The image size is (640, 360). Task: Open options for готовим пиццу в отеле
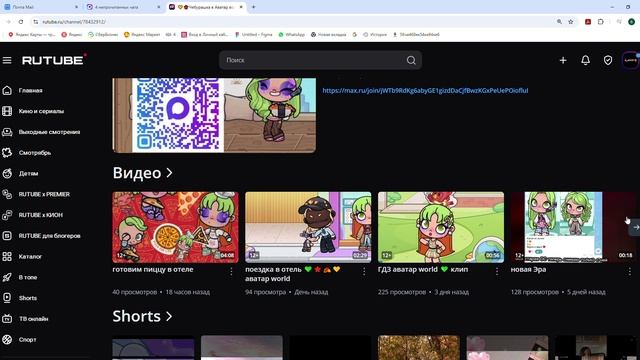tap(231, 271)
